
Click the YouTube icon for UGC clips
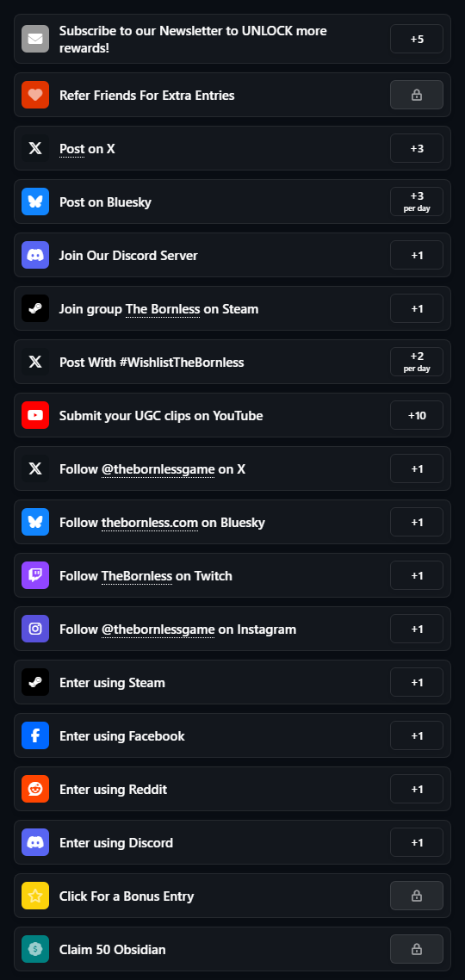coord(35,415)
